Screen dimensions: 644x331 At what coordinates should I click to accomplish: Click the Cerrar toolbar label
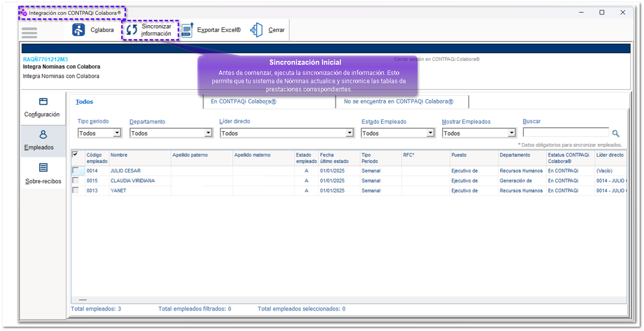click(x=277, y=30)
